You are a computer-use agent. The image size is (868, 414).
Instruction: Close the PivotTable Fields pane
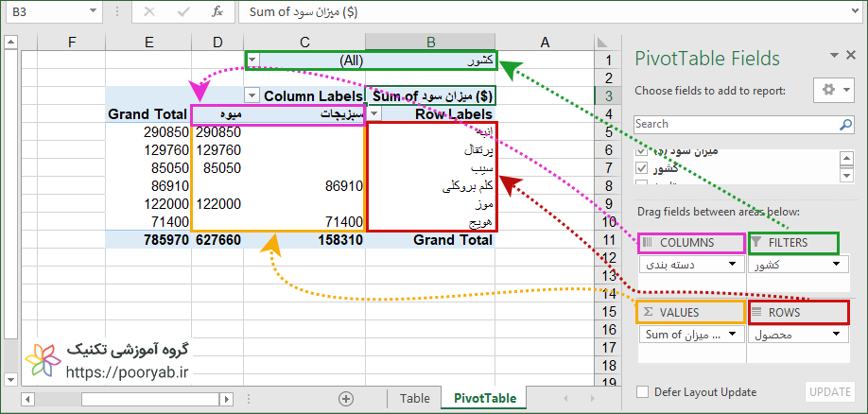(x=851, y=54)
